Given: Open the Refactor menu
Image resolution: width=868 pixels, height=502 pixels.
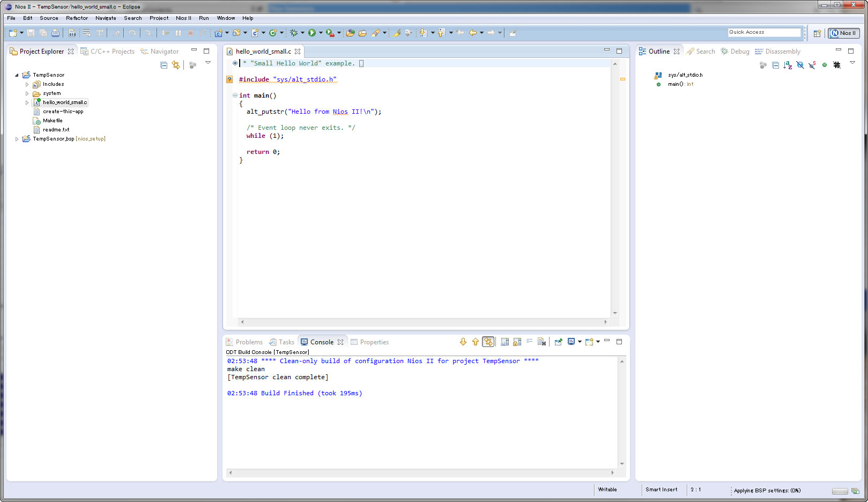Looking at the screenshot, I should click(x=77, y=18).
